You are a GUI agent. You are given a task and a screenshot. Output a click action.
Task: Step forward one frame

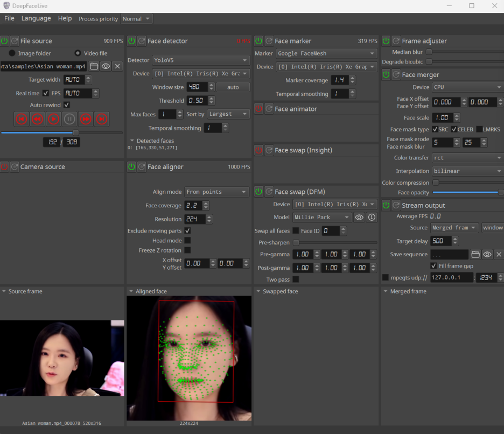(x=86, y=119)
